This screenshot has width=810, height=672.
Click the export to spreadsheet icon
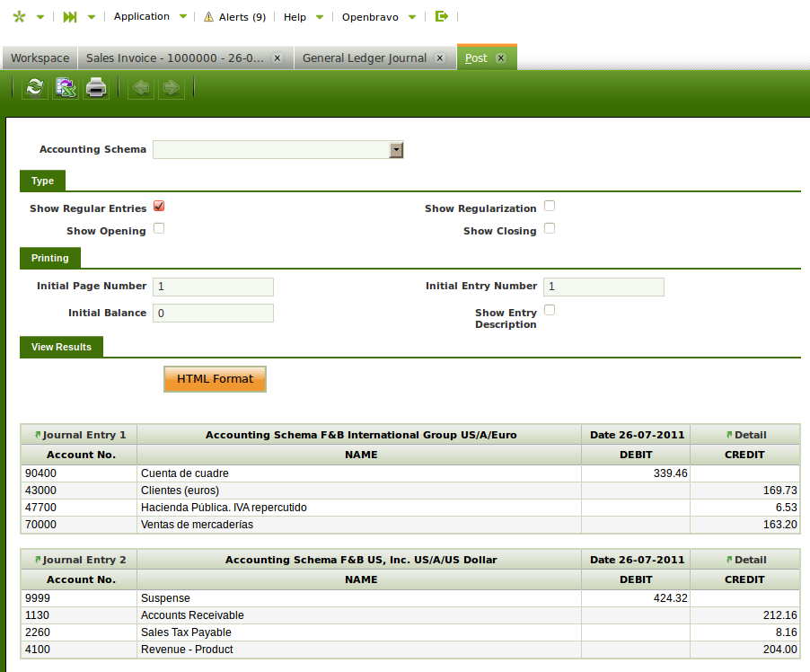(66, 87)
